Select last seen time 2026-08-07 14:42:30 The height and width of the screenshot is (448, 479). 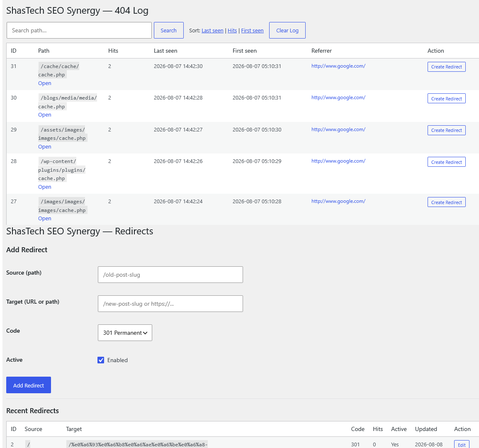178,66
